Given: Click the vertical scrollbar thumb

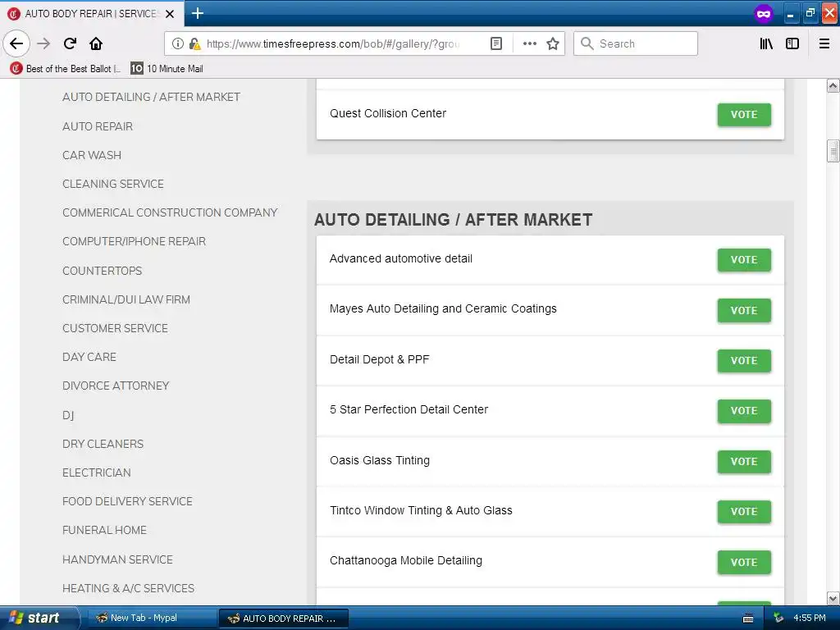Looking at the screenshot, I should [x=833, y=151].
